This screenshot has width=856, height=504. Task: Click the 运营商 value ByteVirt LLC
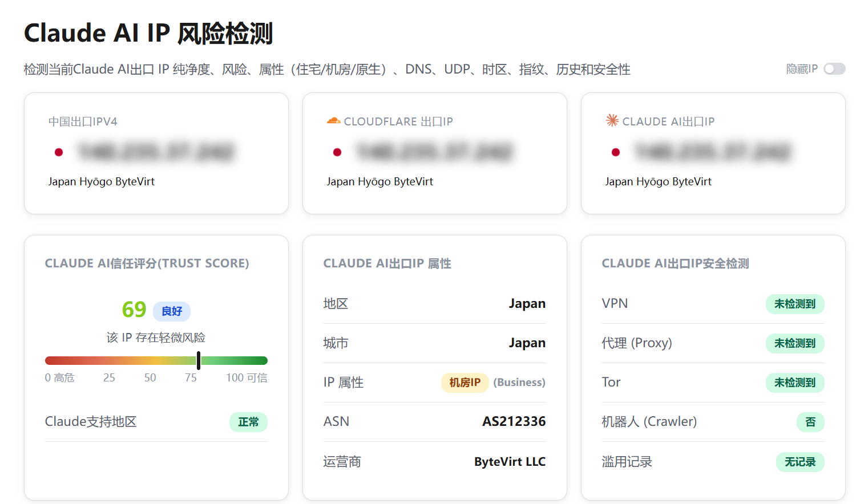click(510, 462)
